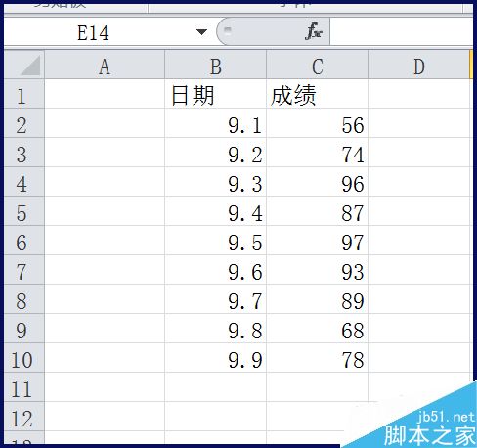Image resolution: width=477 pixels, height=448 pixels.
Task: Select the cell with date 9.4
Action: coord(216,211)
